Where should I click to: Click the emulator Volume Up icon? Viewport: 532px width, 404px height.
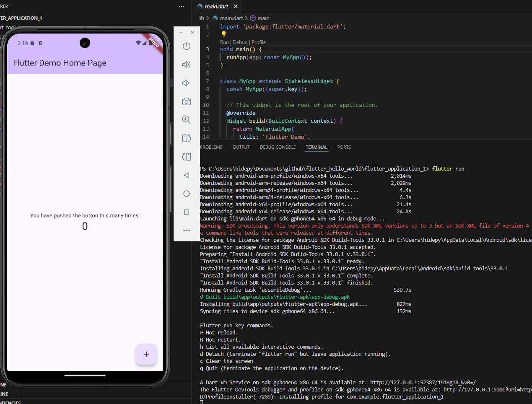[187, 65]
